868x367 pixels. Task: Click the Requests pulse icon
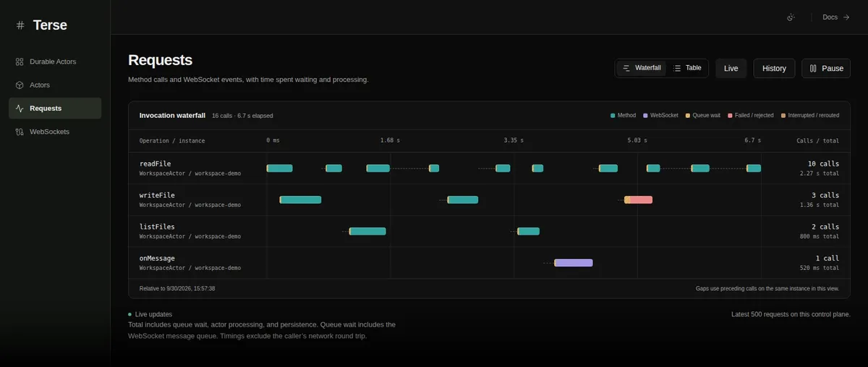tap(20, 108)
